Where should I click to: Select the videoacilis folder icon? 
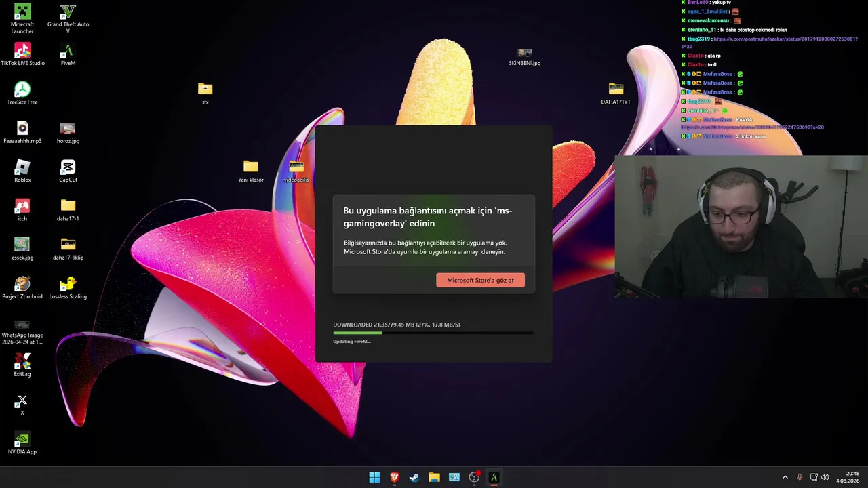coord(296,171)
